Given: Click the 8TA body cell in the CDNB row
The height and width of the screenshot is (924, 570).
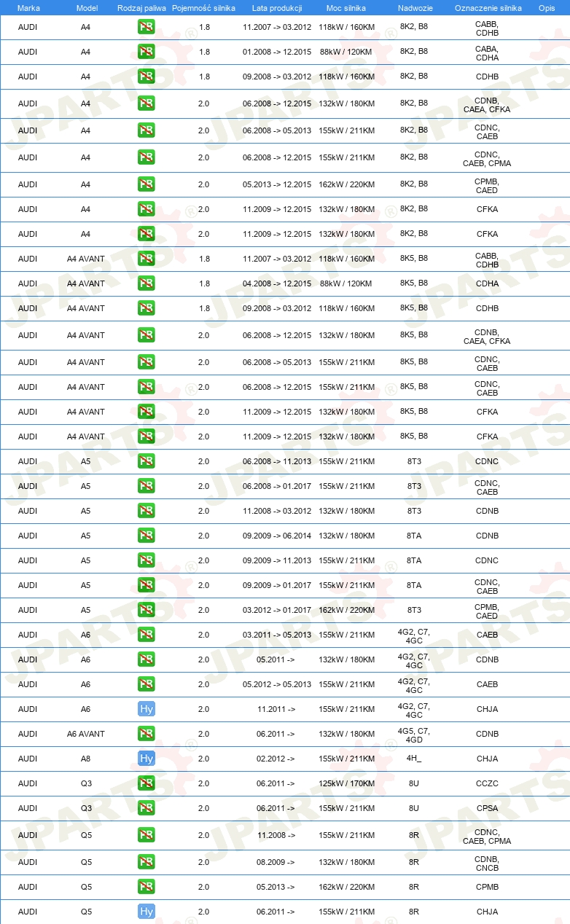Looking at the screenshot, I should (414, 536).
